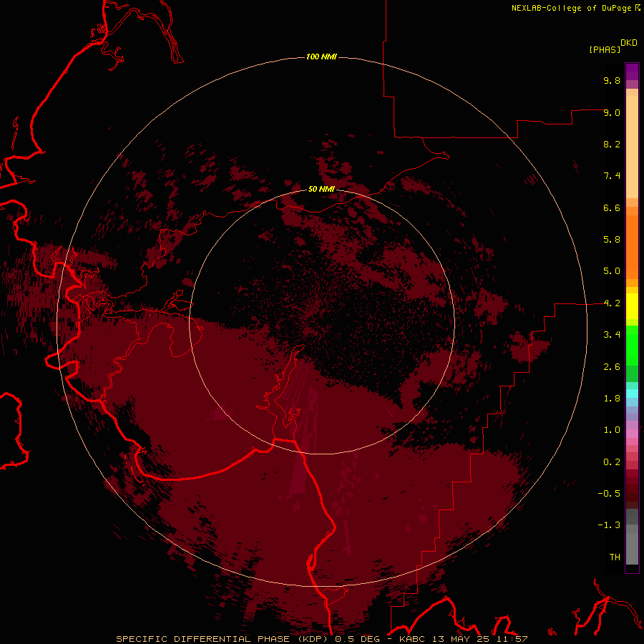Click the 9.8 scale value
644x644 pixels.
coord(612,80)
